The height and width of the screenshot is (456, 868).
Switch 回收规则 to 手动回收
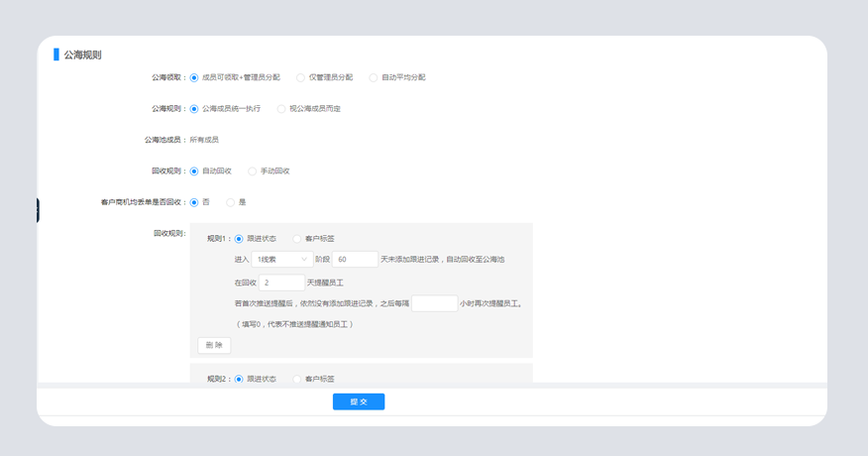253,171
